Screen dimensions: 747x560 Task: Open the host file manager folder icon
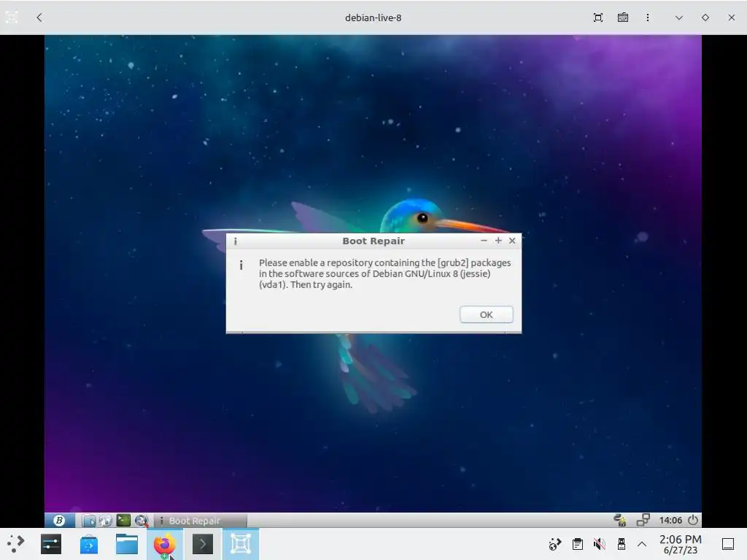pyautogui.click(x=127, y=544)
